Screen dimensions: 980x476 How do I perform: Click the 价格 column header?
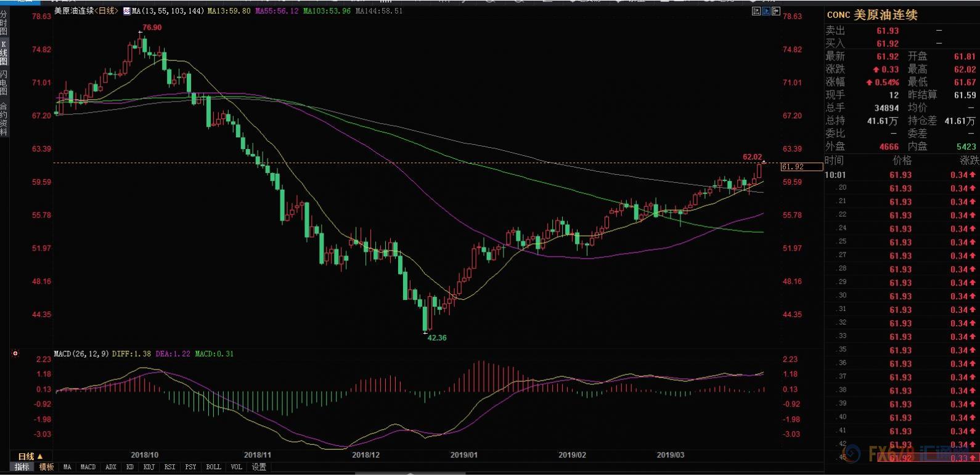902,161
